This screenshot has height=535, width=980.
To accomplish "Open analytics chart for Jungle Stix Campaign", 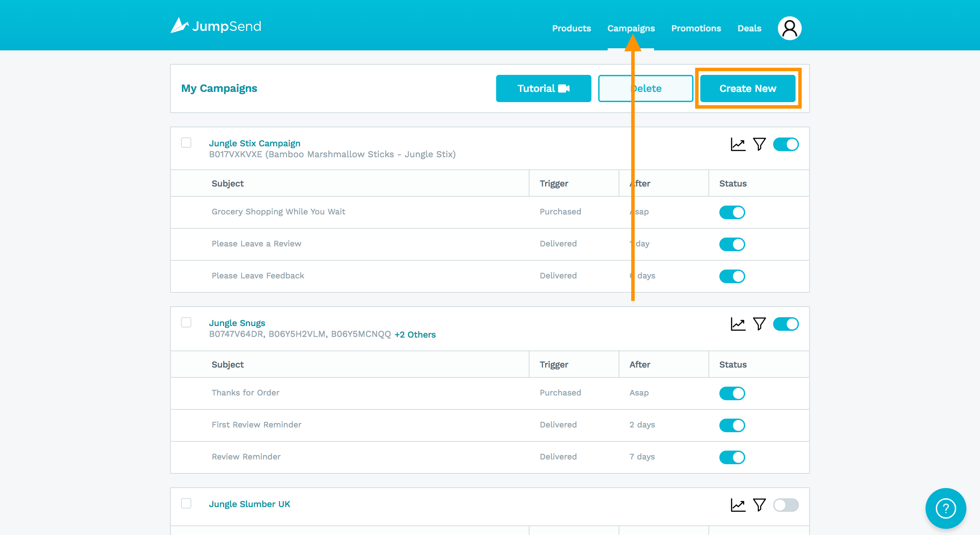I will point(738,144).
